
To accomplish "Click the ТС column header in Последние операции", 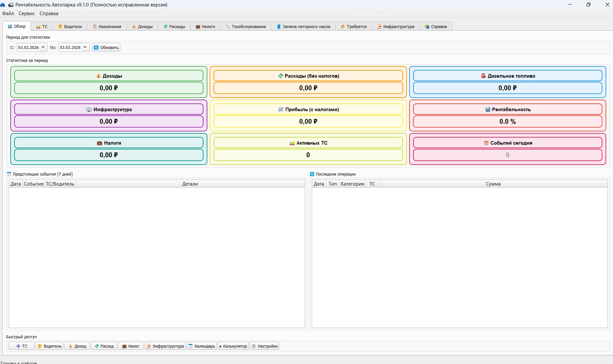I will click(x=372, y=184).
